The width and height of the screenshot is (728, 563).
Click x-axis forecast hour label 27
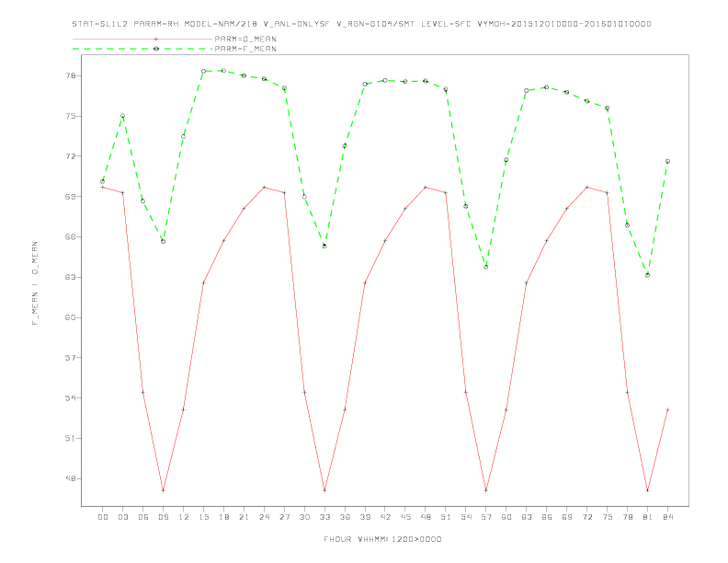[x=284, y=517]
